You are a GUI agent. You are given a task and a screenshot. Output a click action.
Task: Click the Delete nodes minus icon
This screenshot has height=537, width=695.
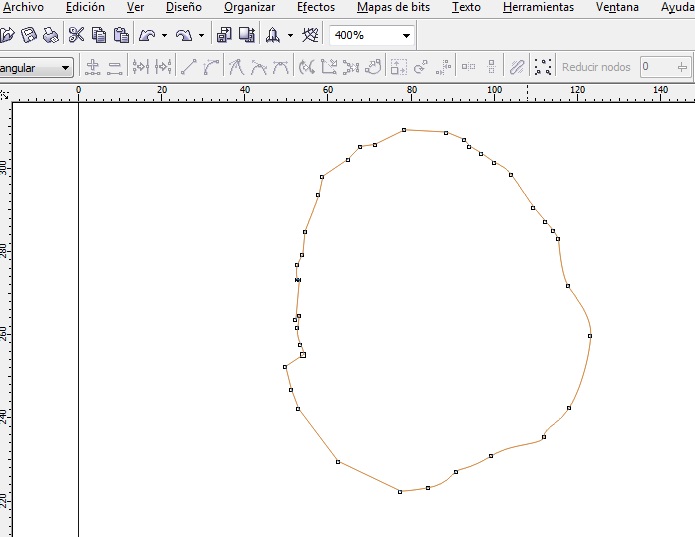114,67
